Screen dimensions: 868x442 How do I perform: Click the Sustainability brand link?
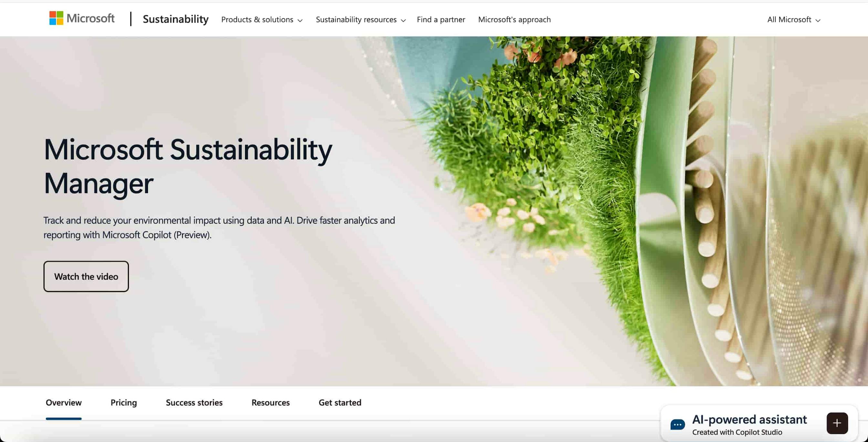point(176,19)
